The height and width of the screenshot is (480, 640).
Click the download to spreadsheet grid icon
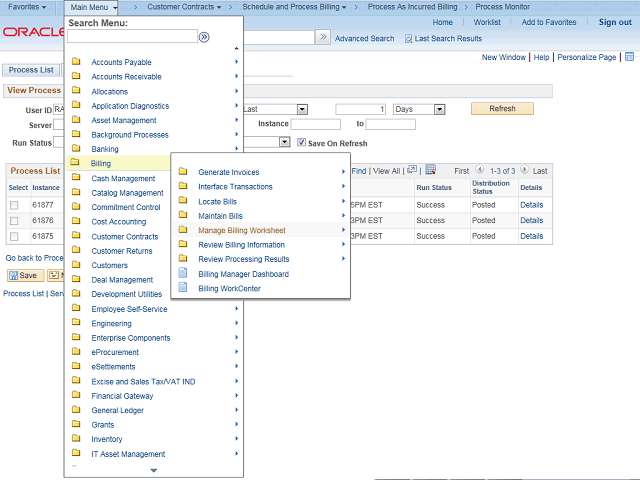click(430, 171)
